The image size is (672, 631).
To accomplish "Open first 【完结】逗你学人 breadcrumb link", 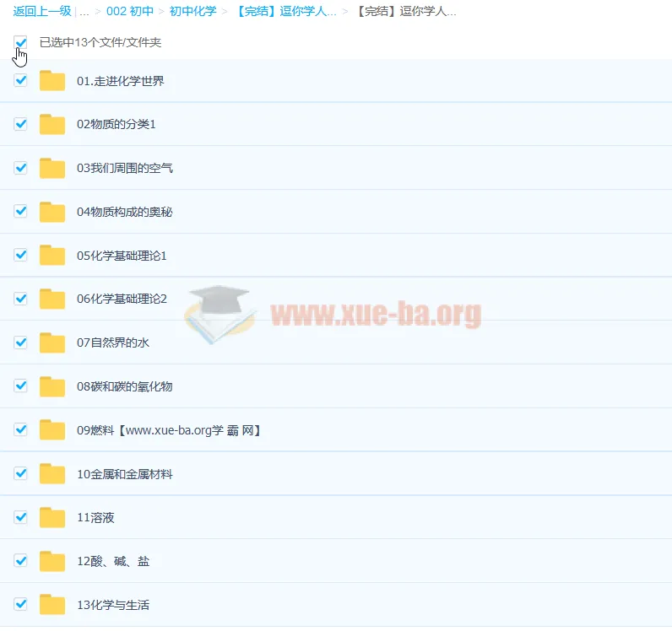I will (x=286, y=12).
